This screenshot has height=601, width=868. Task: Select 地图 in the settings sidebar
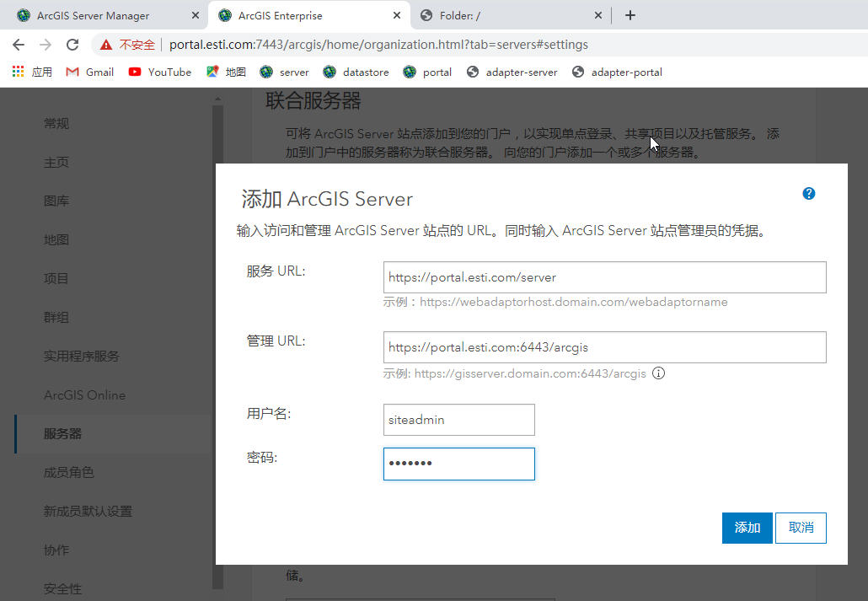[56, 240]
